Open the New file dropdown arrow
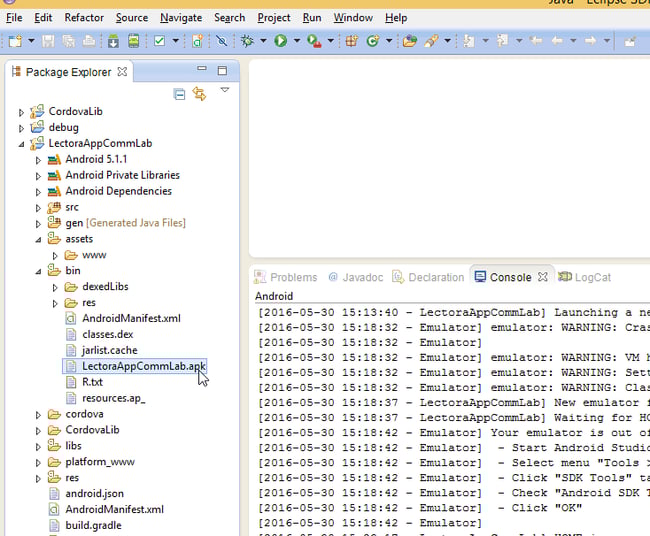 (x=31, y=41)
